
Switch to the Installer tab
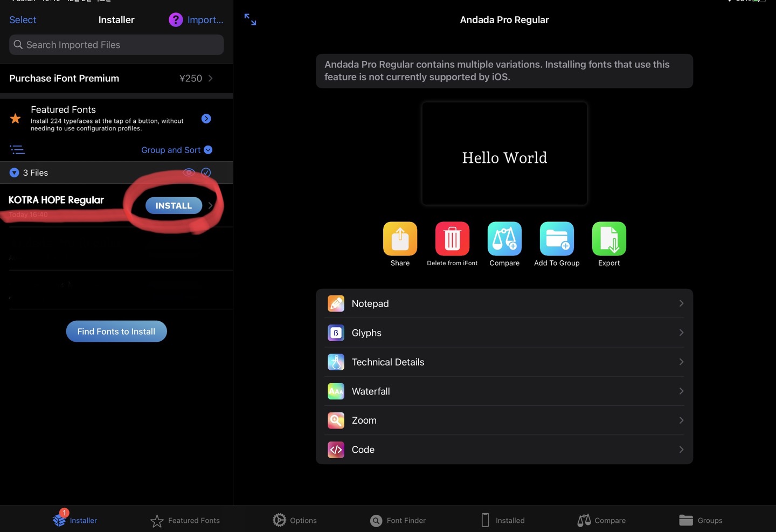point(75,519)
